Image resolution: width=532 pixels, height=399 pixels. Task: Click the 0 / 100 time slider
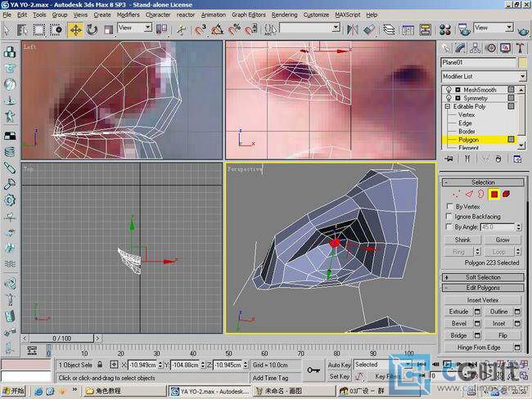click(x=61, y=338)
